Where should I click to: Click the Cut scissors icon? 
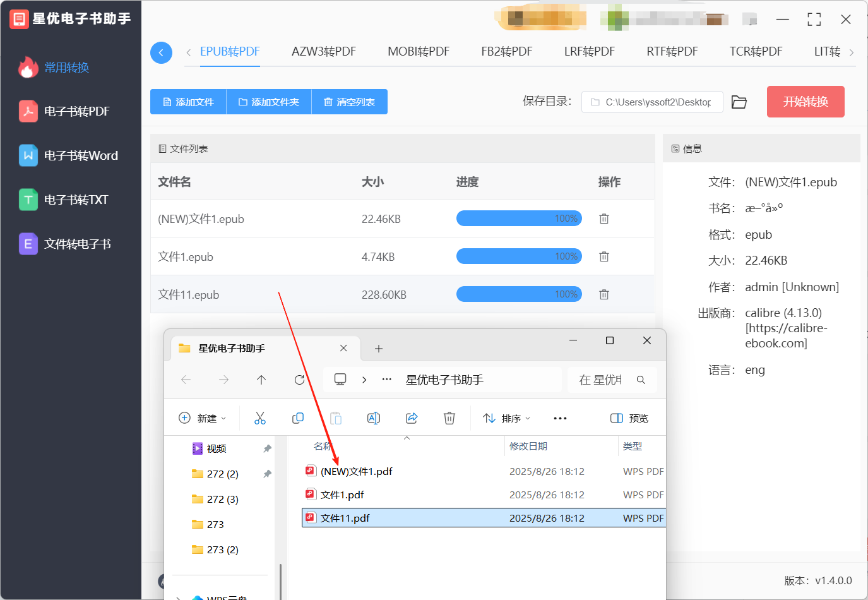260,418
